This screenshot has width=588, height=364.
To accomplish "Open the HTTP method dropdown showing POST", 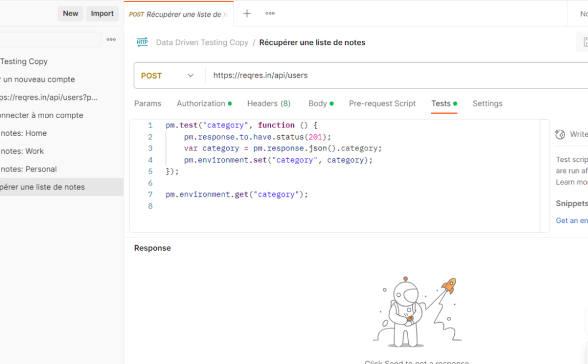I will point(167,75).
